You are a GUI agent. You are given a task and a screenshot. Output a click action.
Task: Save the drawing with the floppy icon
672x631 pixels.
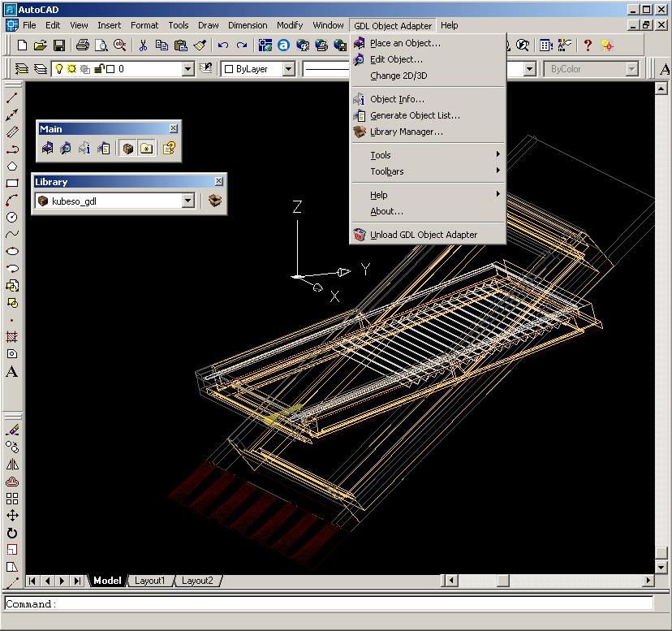click(59, 45)
